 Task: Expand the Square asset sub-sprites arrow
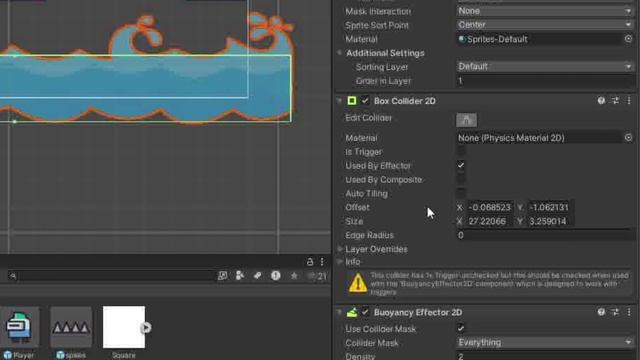pos(146,328)
